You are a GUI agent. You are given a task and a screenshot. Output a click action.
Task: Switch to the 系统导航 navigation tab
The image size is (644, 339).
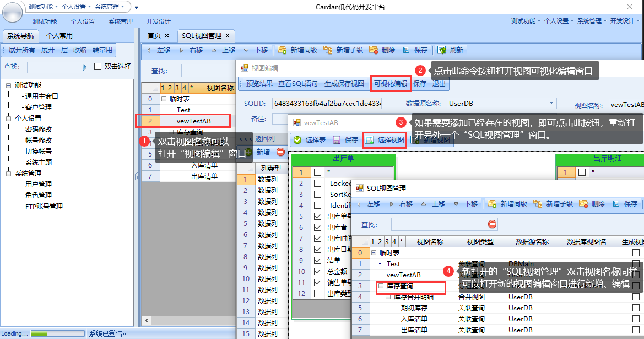pos(20,36)
